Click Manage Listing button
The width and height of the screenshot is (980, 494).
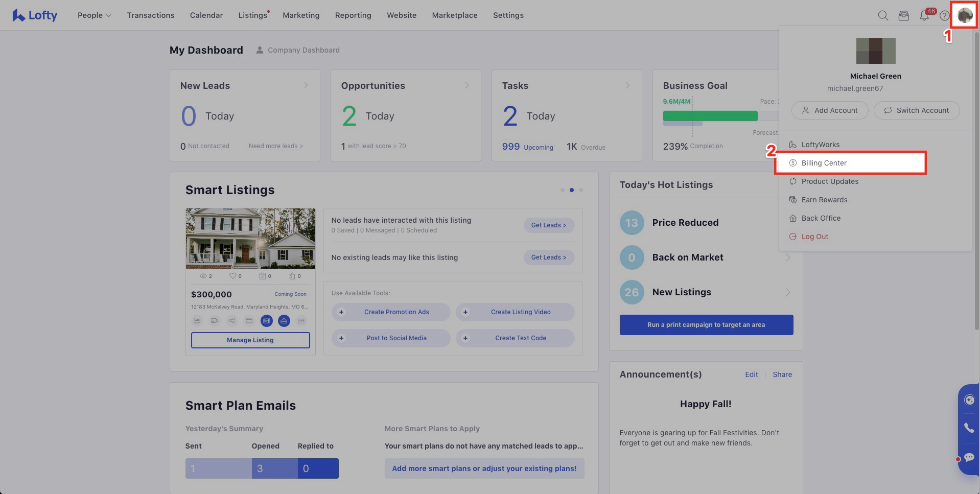(250, 340)
